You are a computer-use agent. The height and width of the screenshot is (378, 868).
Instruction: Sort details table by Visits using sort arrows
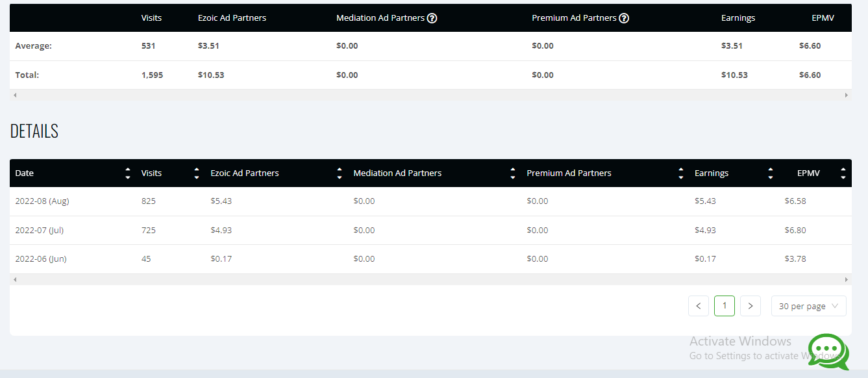pos(197,173)
